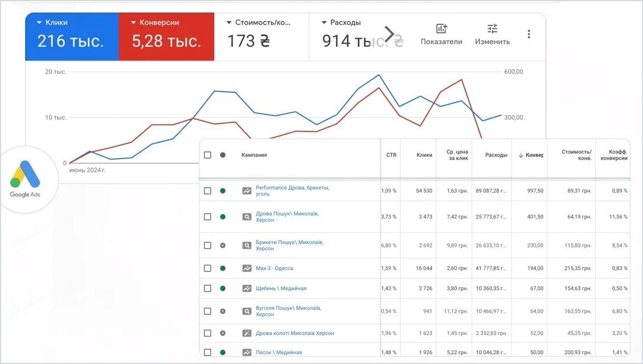
Task: Click green status dot for Max-3 Одесса
Action: click(222, 268)
